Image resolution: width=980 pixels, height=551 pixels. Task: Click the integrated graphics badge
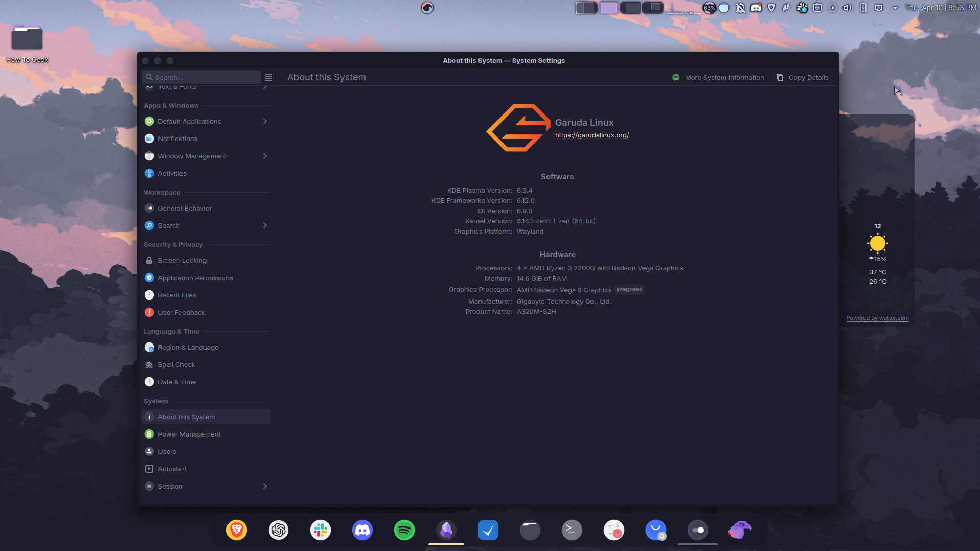pyautogui.click(x=629, y=290)
